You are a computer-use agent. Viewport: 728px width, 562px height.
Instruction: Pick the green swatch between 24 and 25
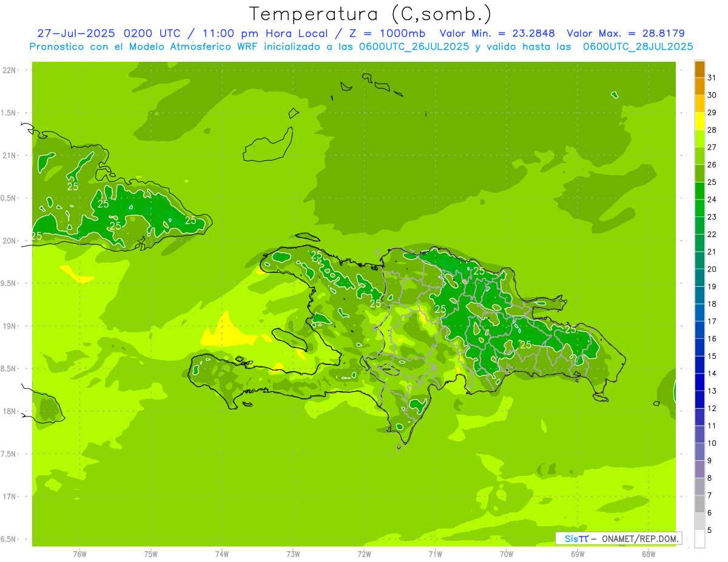(x=699, y=191)
